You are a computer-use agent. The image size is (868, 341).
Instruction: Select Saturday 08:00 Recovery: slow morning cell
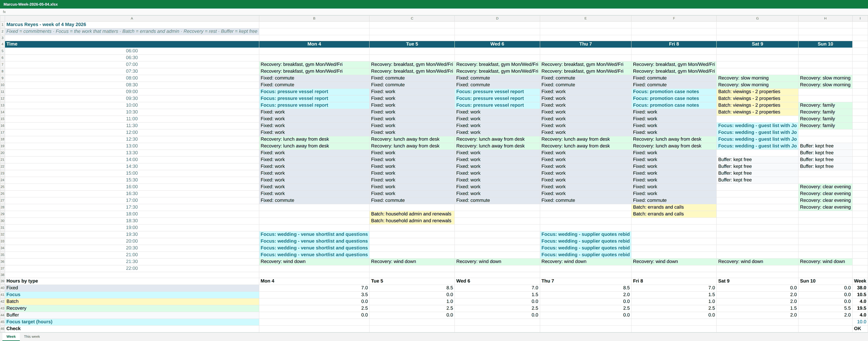tap(757, 78)
